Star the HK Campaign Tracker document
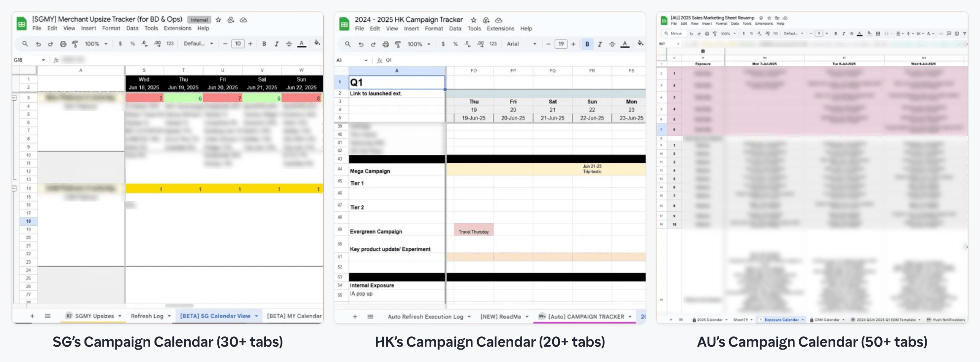Viewport: 980px width, 362px height. click(474, 20)
